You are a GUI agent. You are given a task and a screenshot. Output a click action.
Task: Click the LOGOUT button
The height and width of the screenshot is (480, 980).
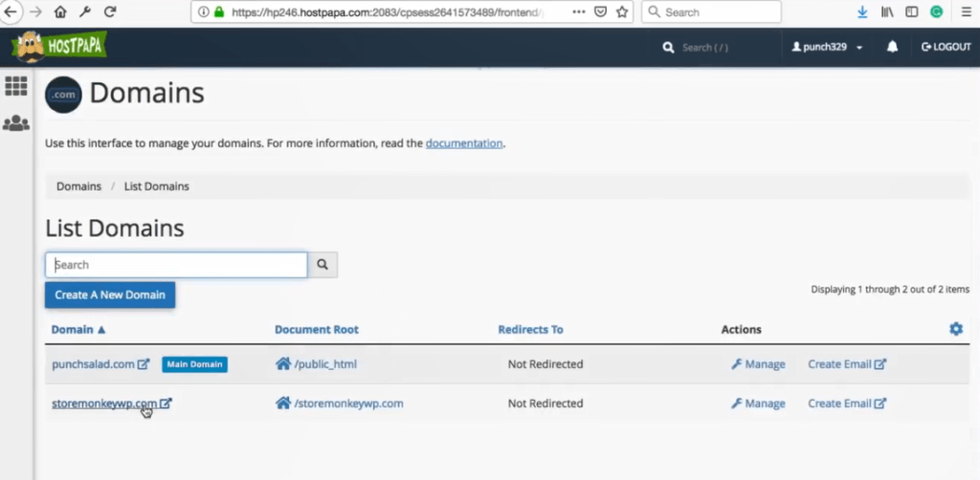point(947,48)
